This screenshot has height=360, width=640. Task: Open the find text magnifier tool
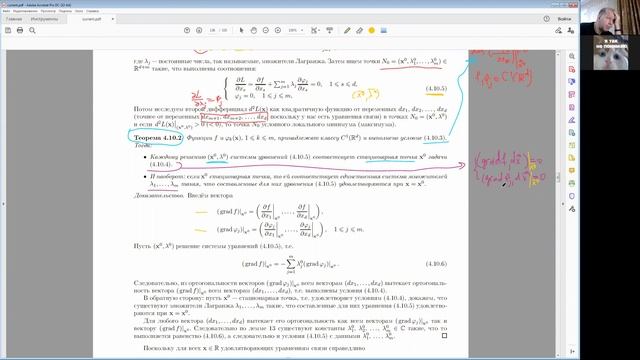(x=32, y=30)
